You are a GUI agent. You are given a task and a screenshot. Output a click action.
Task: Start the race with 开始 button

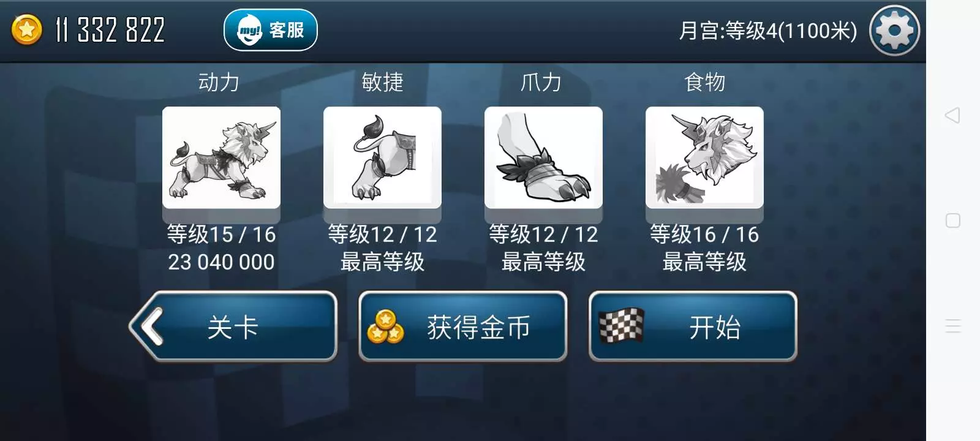click(693, 326)
